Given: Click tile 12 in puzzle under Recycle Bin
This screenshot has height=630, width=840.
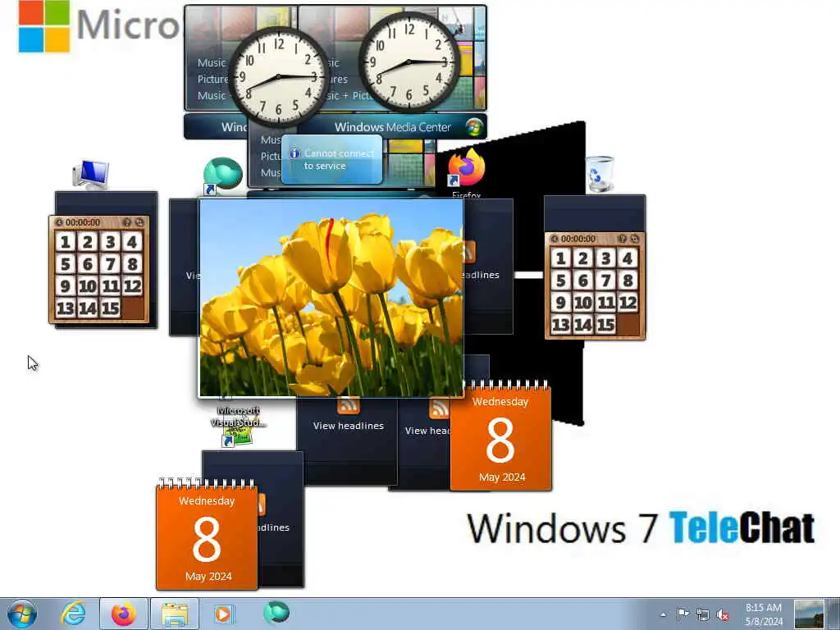Looking at the screenshot, I should [628, 303].
